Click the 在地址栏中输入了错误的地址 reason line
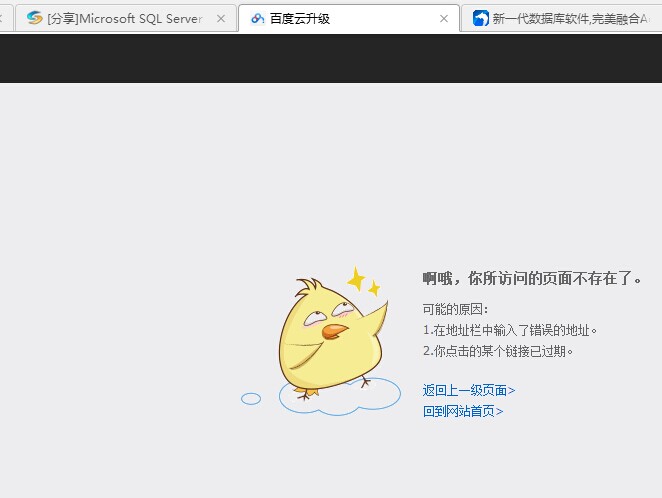The width and height of the screenshot is (662, 498). pyautogui.click(x=510, y=330)
